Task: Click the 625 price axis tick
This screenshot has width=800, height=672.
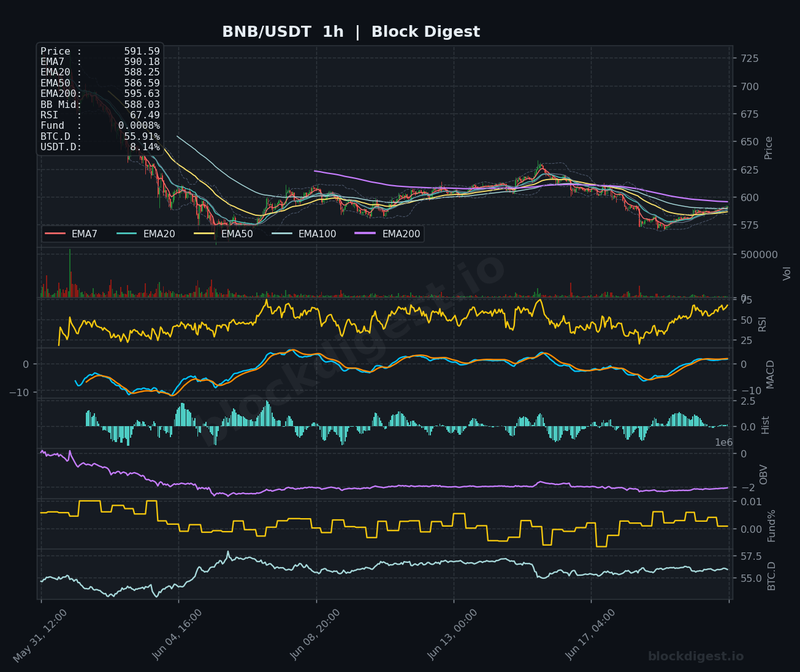Action: coord(750,170)
